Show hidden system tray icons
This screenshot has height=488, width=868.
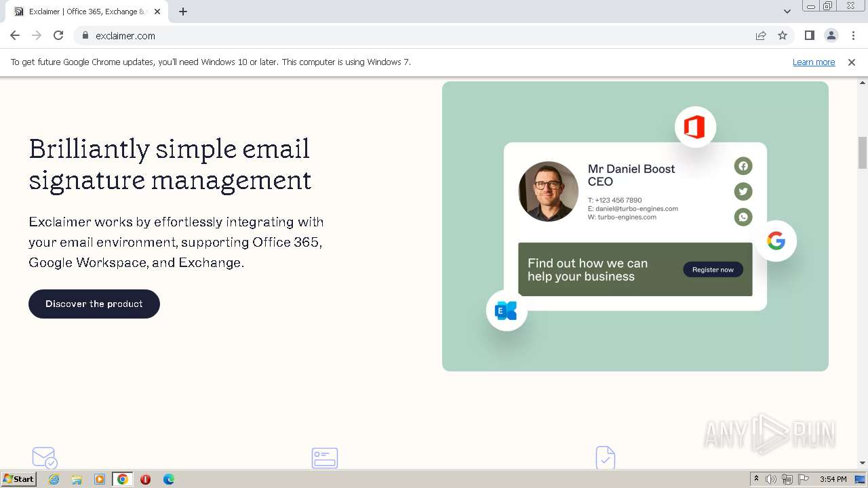(756, 479)
